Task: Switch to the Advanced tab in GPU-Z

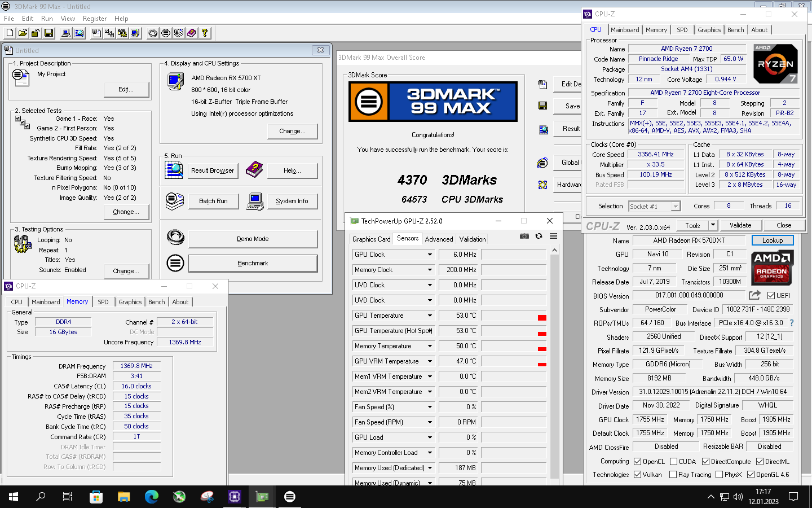Action: click(439, 239)
